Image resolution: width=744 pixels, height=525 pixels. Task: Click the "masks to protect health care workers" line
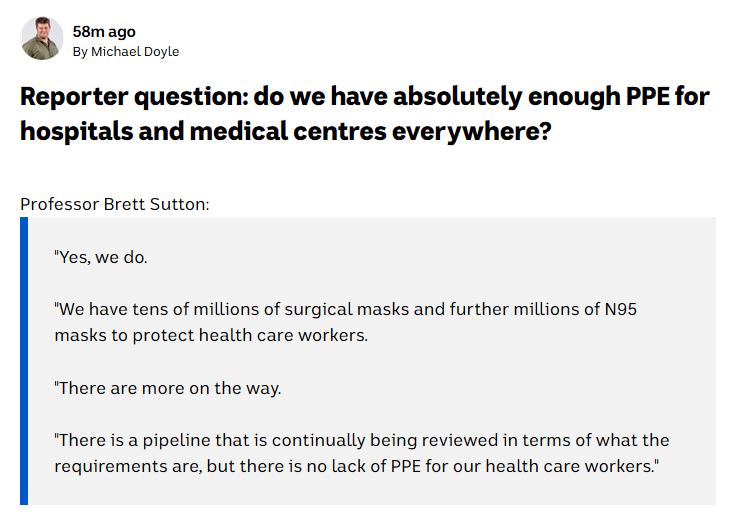coord(211,335)
